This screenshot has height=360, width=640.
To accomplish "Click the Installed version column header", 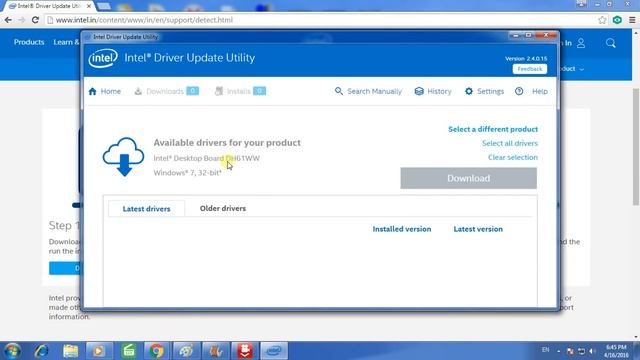I will point(402,229).
